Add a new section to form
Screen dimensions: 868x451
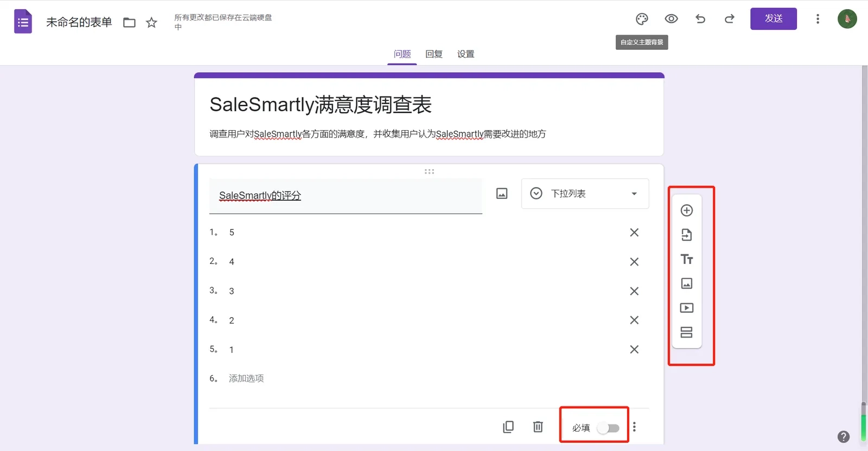pyautogui.click(x=687, y=332)
